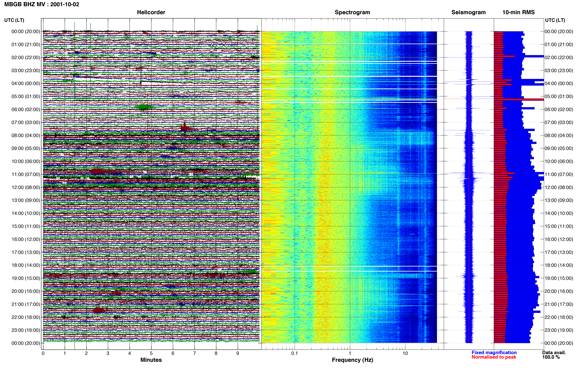Click the left time label "06:00 (02:00)"
588x368 pixels.
(26, 109)
